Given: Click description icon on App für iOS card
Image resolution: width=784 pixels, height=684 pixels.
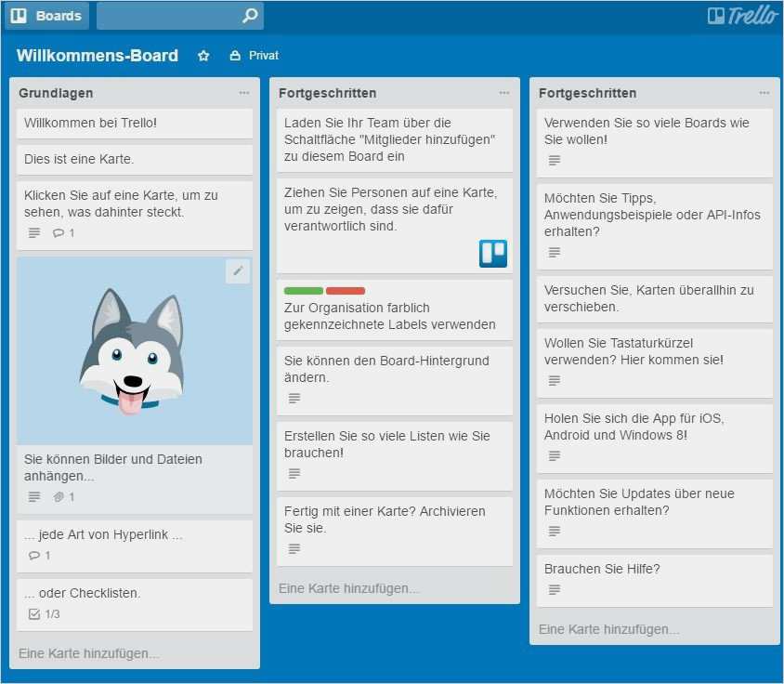Looking at the screenshot, I should click(x=554, y=455).
